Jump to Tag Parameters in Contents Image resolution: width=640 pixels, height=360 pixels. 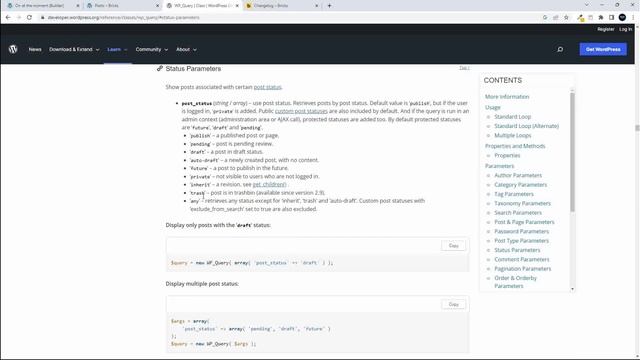pos(514,194)
